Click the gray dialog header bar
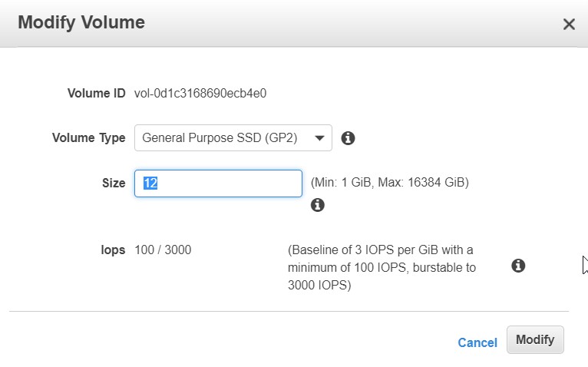 click(x=294, y=23)
